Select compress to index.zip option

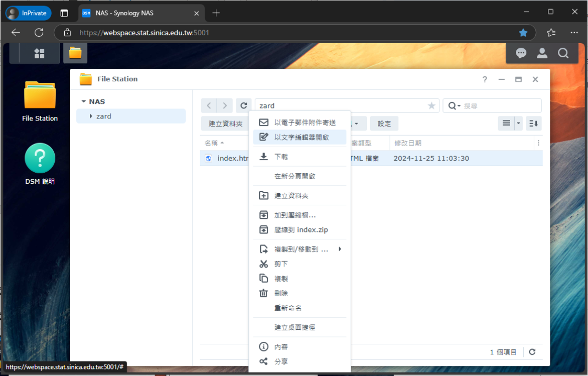pos(301,230)
